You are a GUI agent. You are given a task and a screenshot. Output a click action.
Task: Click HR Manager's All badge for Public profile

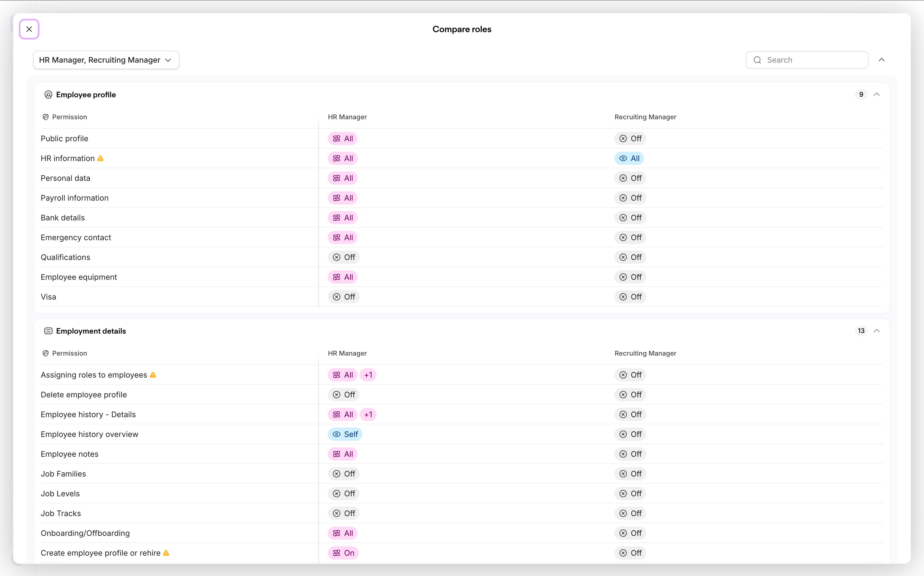(342, 139)
